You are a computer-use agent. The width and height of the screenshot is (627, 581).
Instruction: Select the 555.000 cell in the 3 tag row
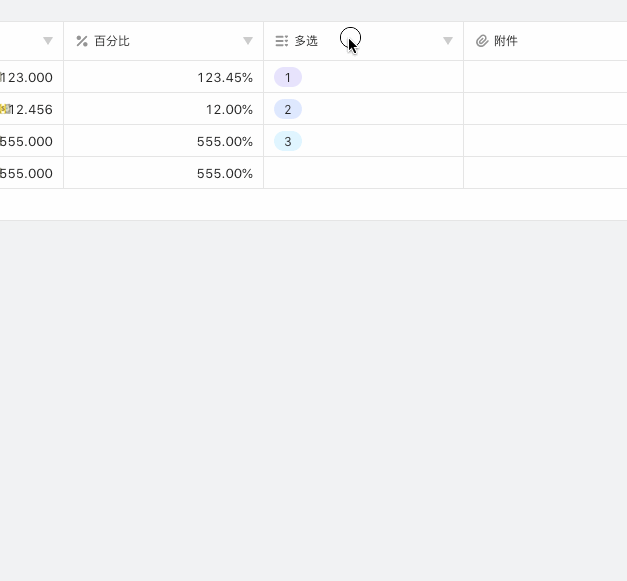32,141
